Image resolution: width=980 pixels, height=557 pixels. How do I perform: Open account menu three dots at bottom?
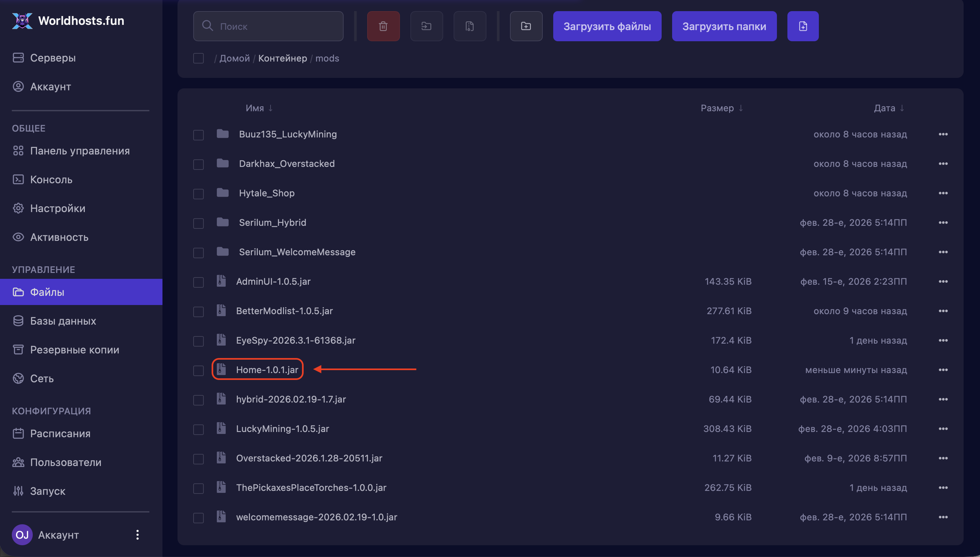coord(138,535)
